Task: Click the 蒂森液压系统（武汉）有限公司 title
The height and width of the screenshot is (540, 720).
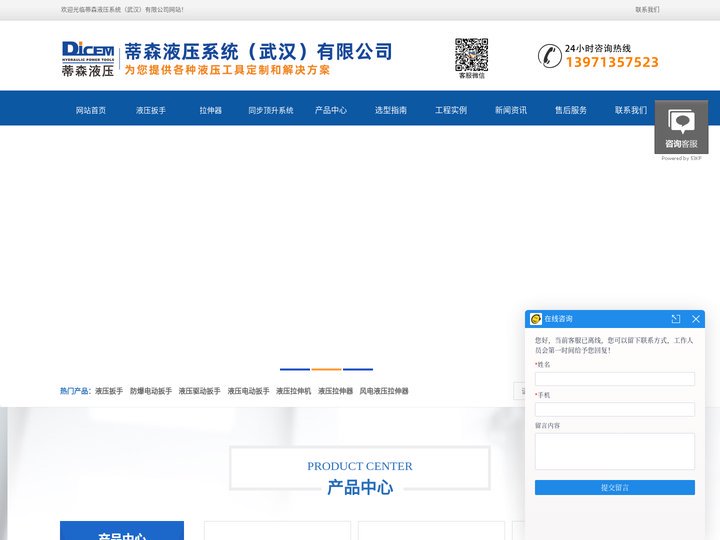Action: (259, 51)
